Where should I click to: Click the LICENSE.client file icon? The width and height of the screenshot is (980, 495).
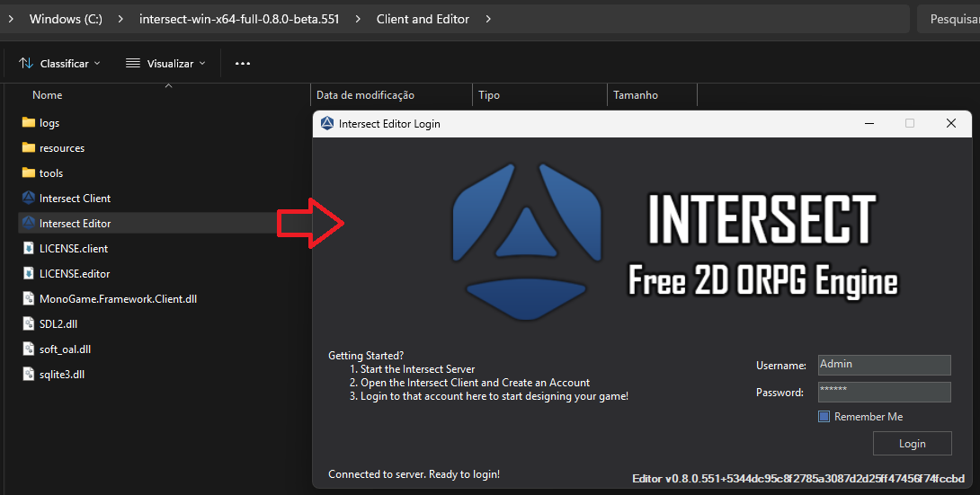(28, 248)
